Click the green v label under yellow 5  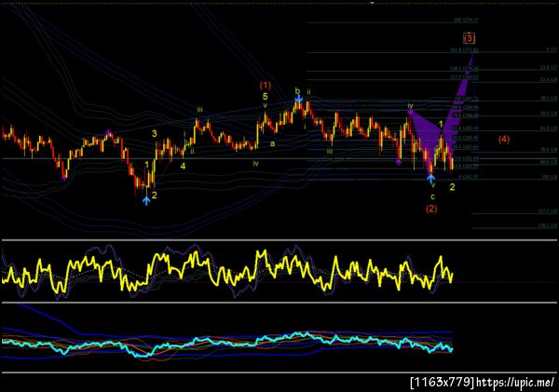265,105
